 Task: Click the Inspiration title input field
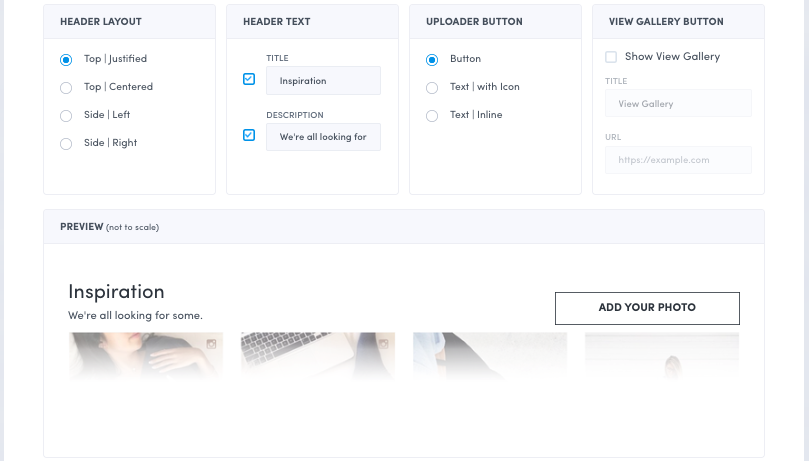[323, 81]
